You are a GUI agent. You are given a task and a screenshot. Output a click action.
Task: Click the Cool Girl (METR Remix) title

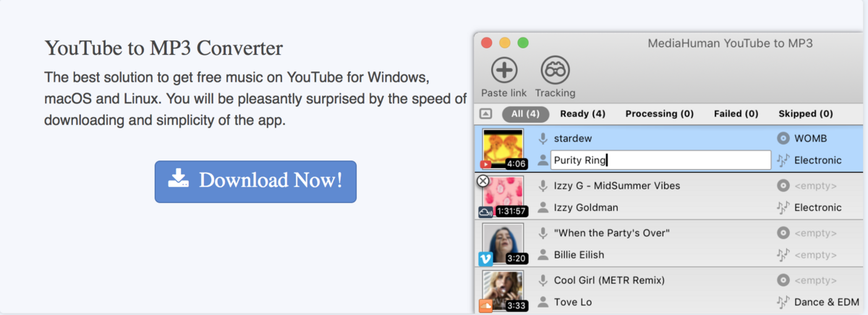tap(609, 280)
